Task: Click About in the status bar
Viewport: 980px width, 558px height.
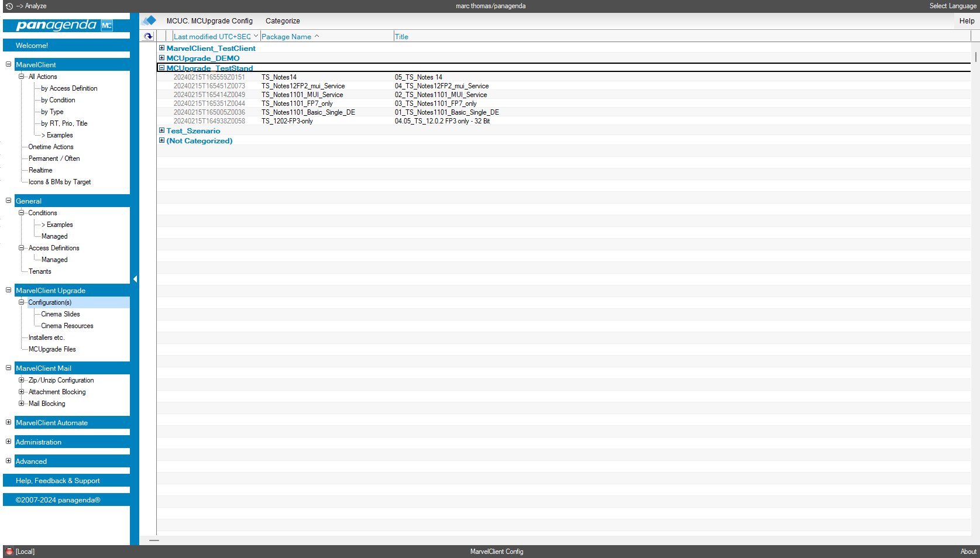Action: [x=968, y=552]
